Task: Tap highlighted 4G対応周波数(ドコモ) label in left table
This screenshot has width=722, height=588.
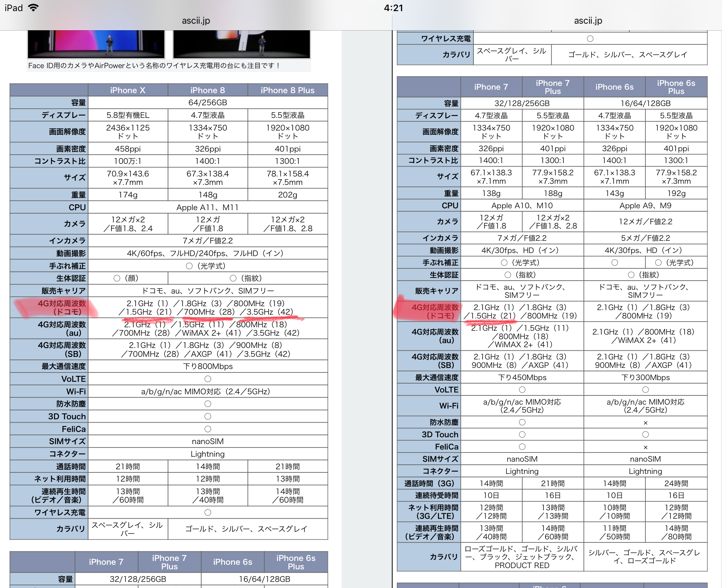Action: [61, 308]
